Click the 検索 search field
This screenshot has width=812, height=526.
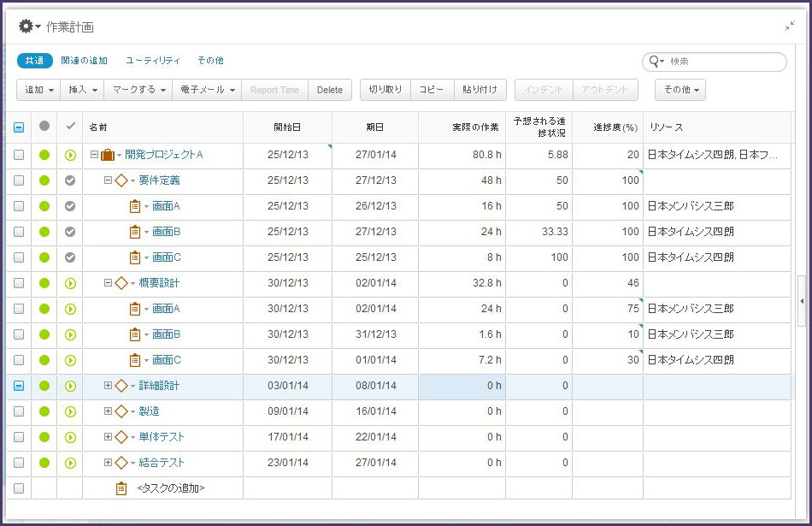715,62
